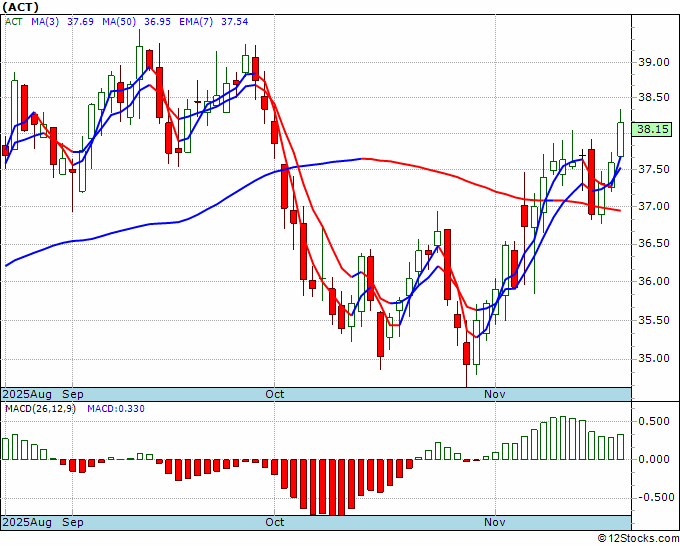This screenshot has width=680, height=546.
Task: Click the 38.15 current price tag
Action: click(x=652, y=129)
